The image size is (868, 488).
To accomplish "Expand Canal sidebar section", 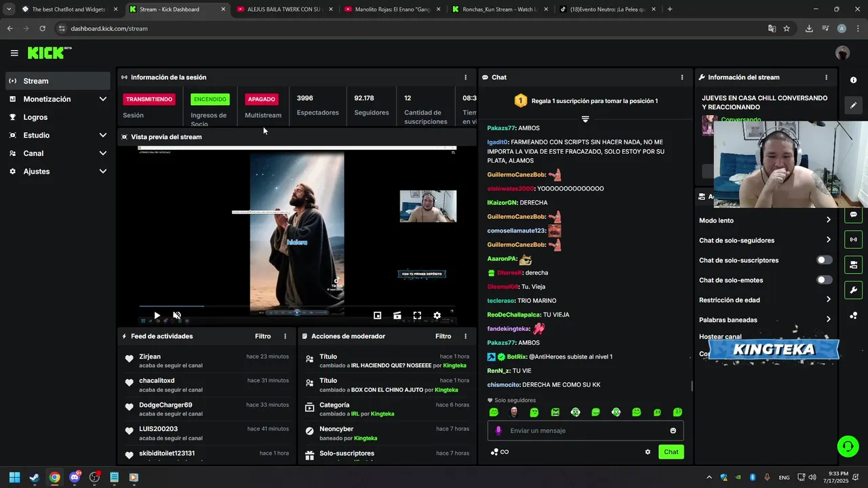I will click(x=103, y=153).
